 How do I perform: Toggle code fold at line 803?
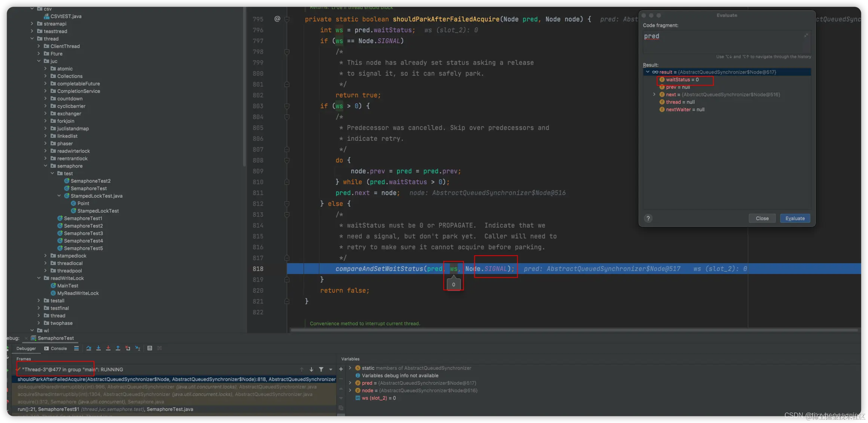[x=287, y=106]
